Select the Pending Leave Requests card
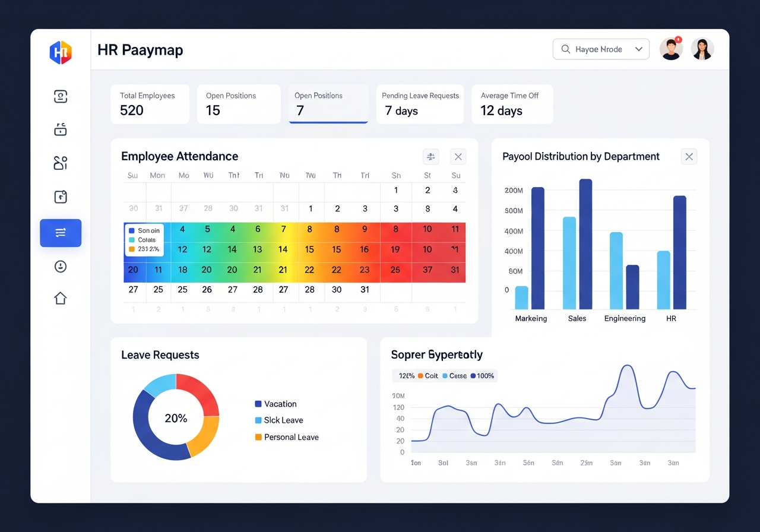This screenshot has height=532, width=760. pos(420,104)
